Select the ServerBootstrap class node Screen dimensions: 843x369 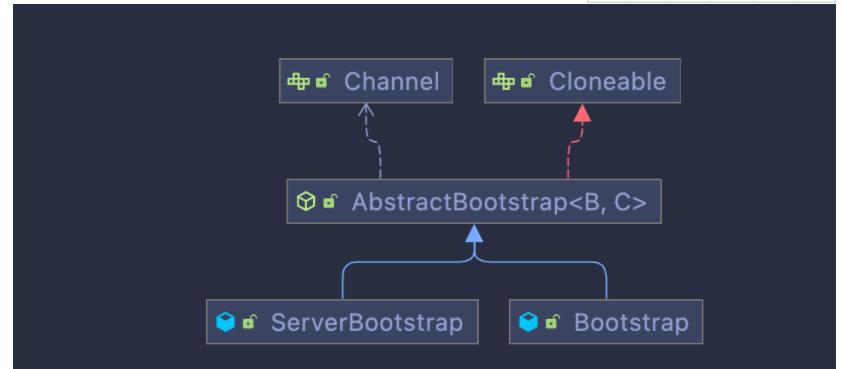(342, 322)
